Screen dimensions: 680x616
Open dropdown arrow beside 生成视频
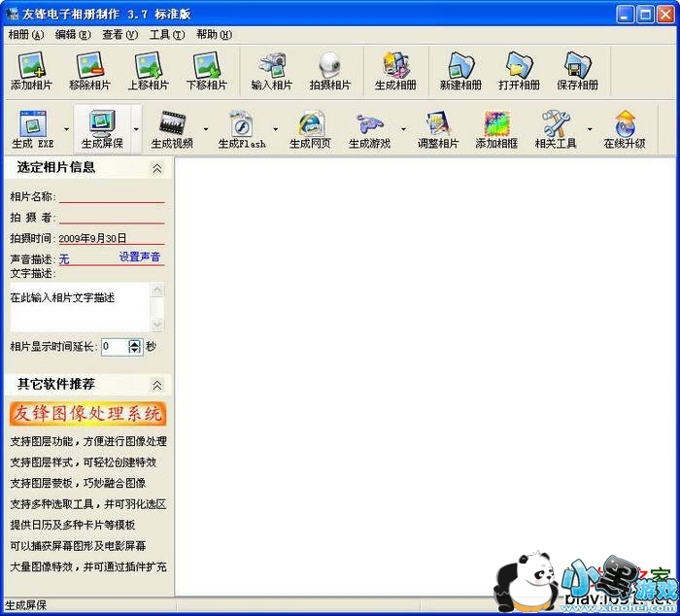[206, 129]
